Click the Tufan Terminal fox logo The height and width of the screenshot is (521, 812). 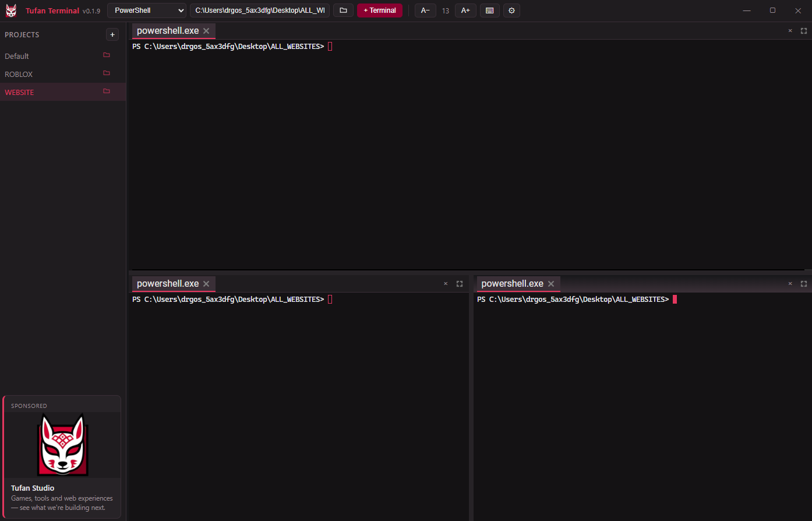pos(11,10)
